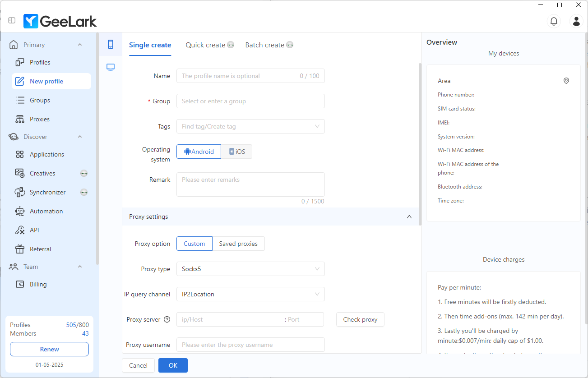The image size is (588, 378).
Task: Click the sidebar collapse icon beside GeeLark logo
Action: pos(12,20)
